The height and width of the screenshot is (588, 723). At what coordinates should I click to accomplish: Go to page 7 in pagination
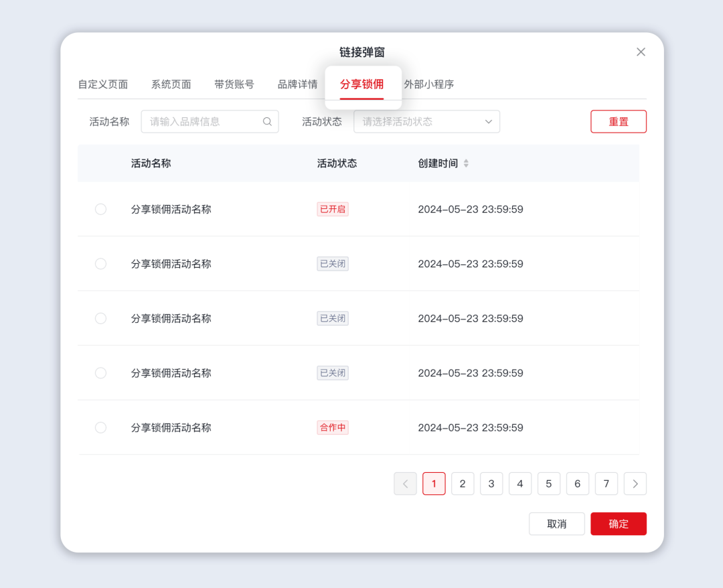[x=606, y=484]
